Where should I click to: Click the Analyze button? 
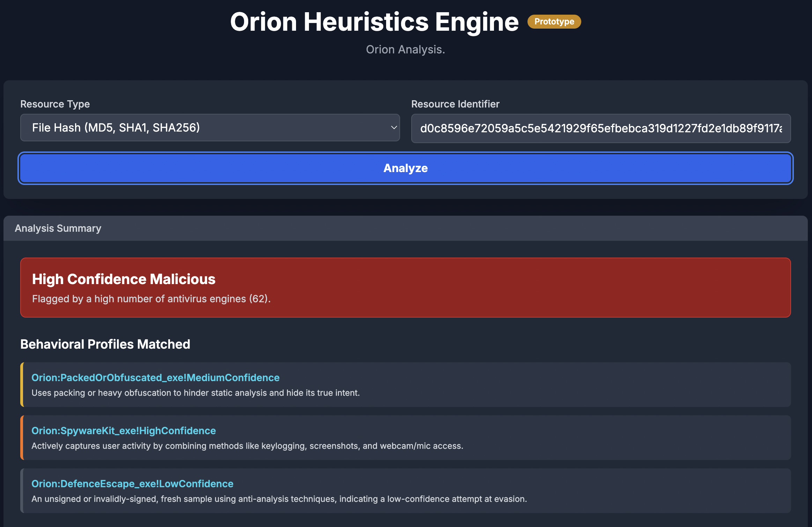pos(405,168)
